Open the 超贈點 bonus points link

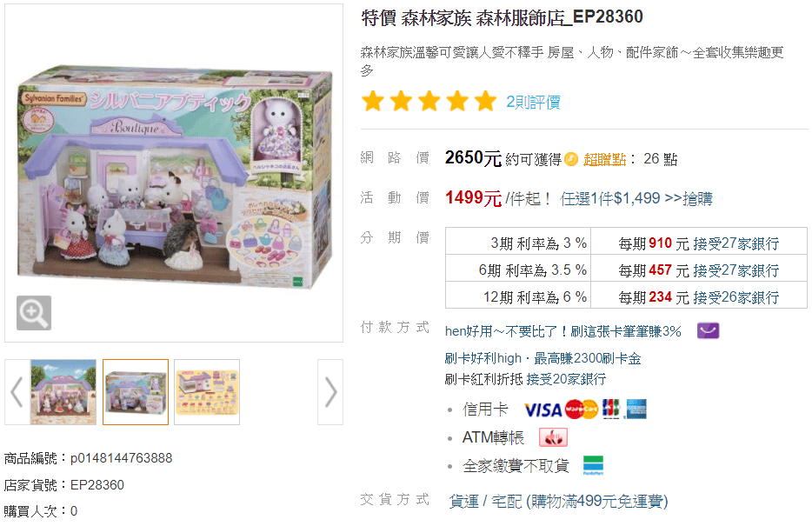pos(605,159)
